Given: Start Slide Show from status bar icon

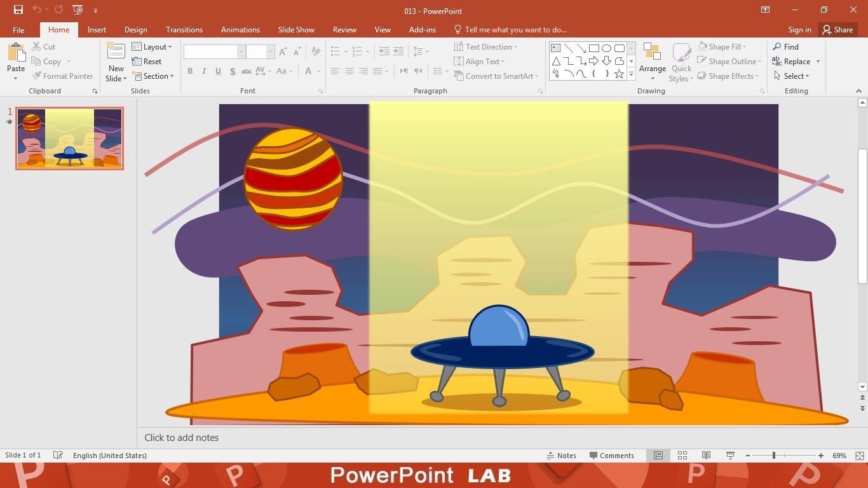Looking at the screenshot, I should [x=730, y=456].
